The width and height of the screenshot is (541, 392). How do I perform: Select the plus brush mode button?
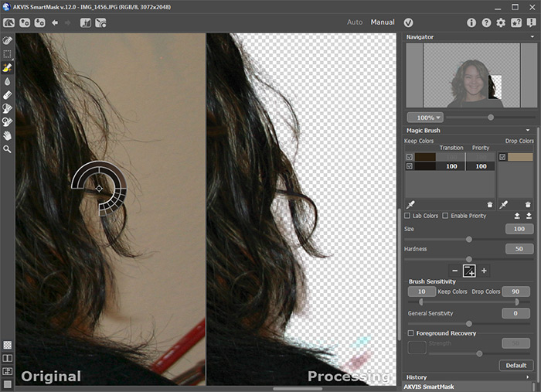484,271
